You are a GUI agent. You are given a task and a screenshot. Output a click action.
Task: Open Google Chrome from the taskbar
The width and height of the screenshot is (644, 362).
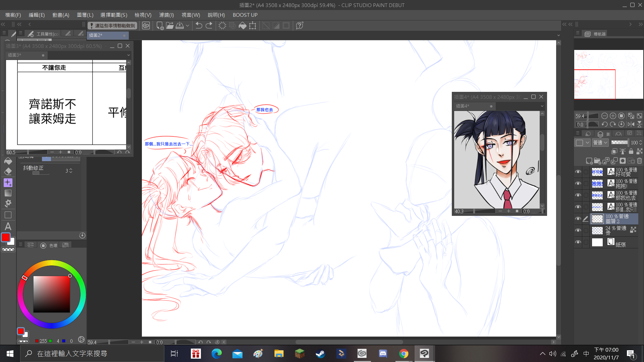[x=404, y=354]
